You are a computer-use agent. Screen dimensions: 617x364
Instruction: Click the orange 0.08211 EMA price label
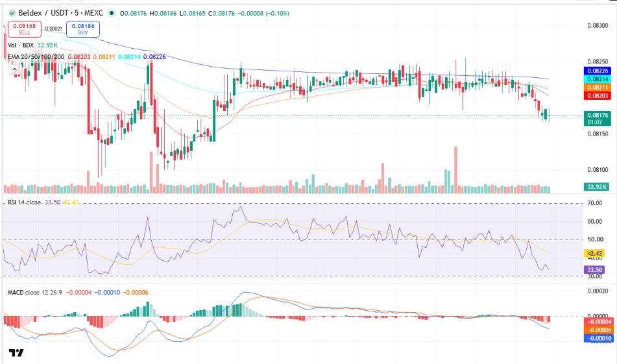598,88
